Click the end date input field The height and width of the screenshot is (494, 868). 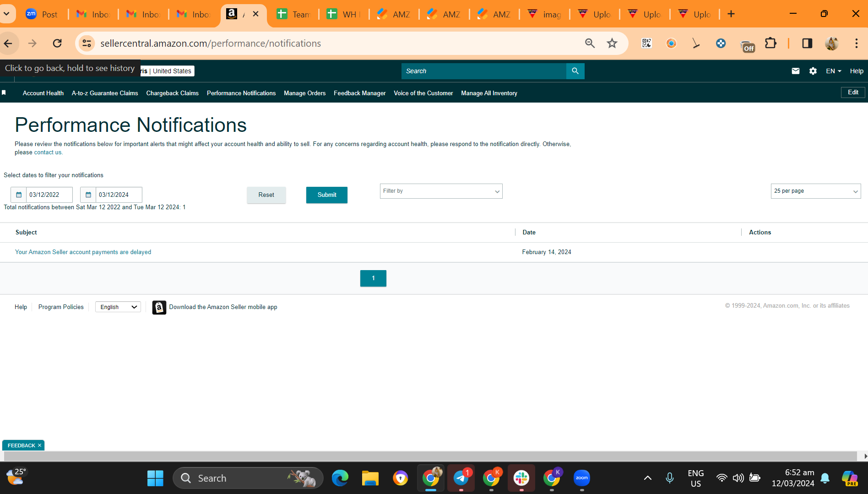[119, 195]
